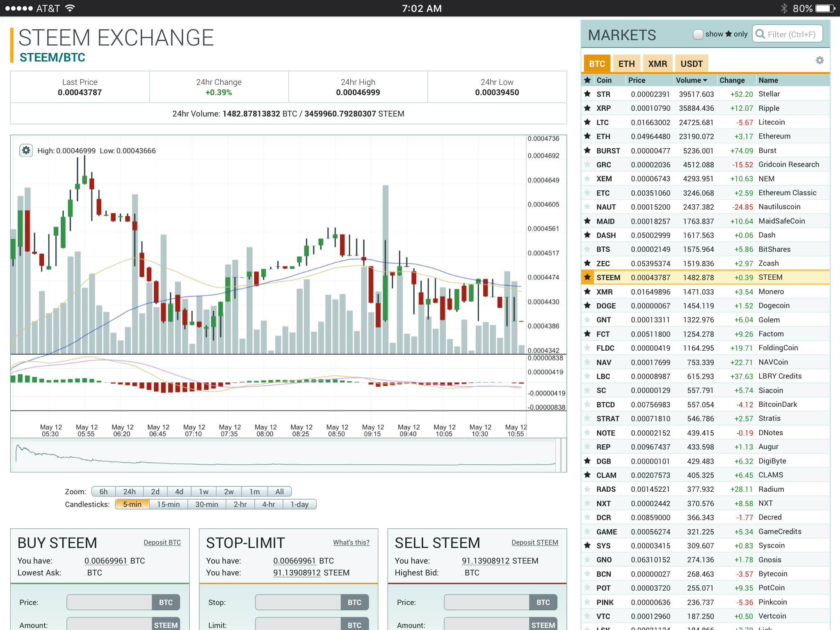Add NAUT to starred favorites

pyautogui.click(x=587, y=207)
